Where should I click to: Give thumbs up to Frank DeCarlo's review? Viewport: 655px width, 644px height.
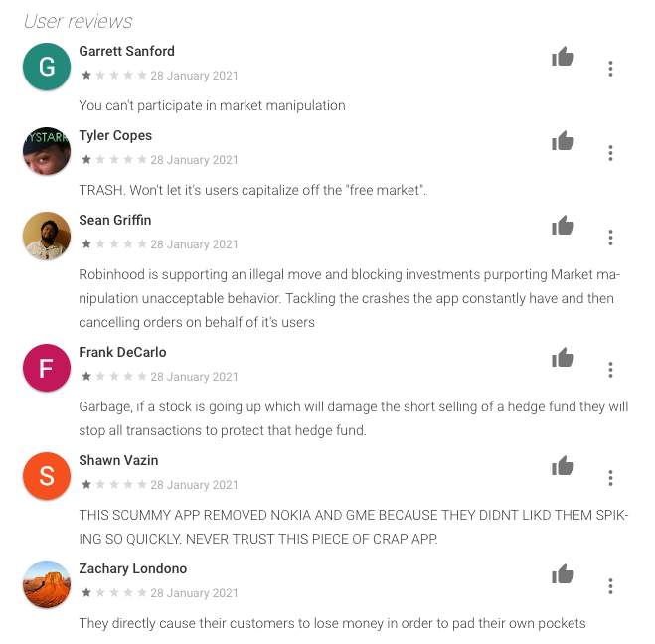tap(563, 359)
